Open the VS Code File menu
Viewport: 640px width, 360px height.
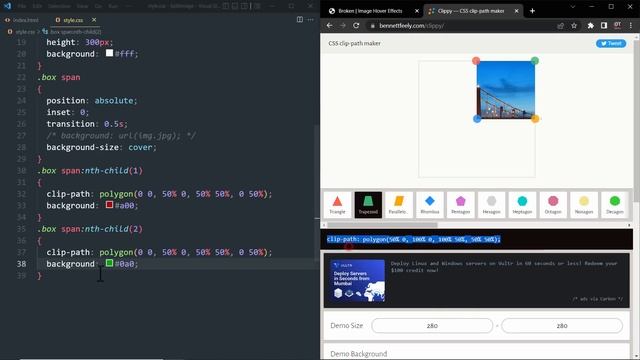pos(22,6)
